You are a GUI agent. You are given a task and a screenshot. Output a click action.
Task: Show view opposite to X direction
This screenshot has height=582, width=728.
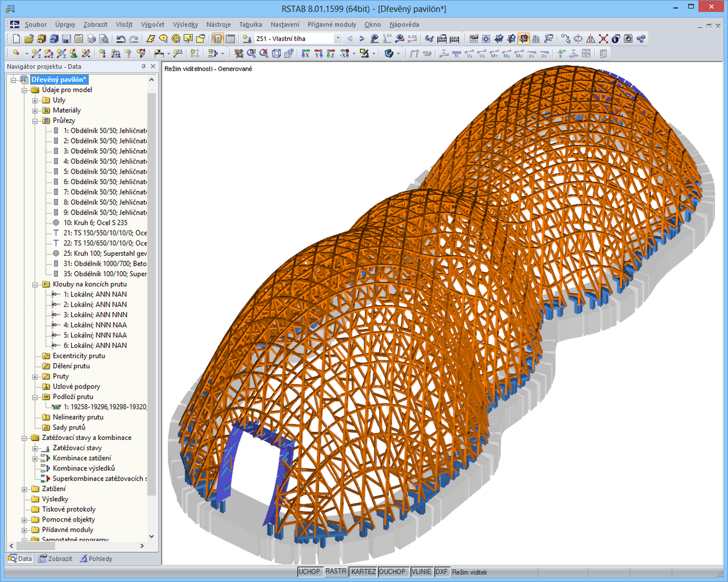point(344,53)
